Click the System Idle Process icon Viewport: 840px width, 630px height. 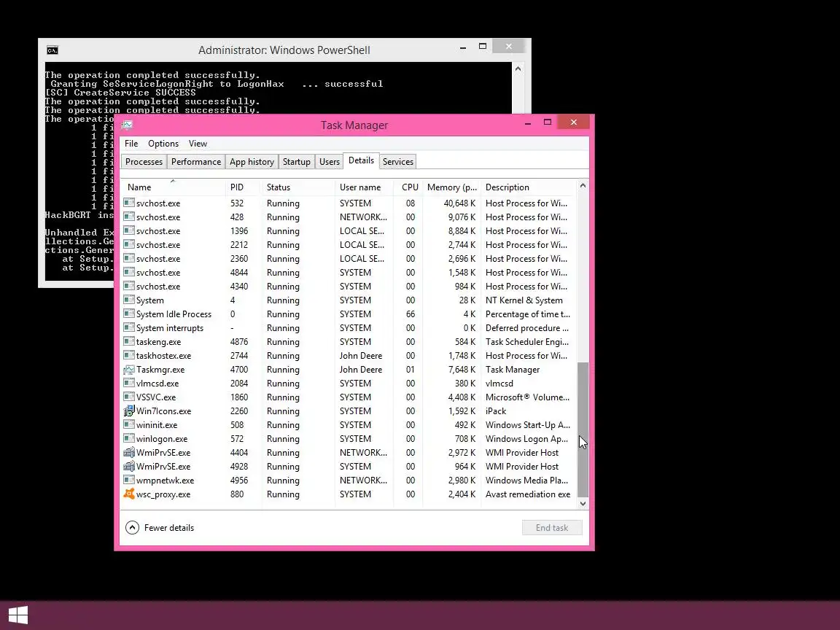[x=128, y=314]
